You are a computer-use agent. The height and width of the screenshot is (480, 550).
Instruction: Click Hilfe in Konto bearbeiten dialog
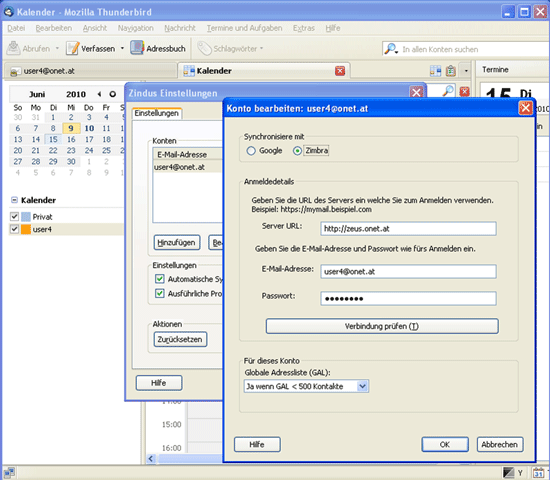[257, 445]
